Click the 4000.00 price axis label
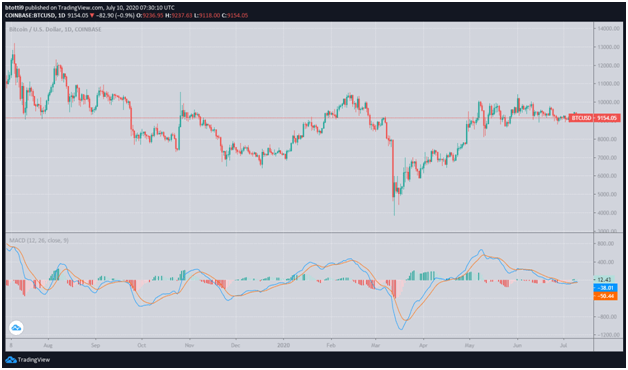The height and width of the screenshot is (370, 628). tap(608, 213)
